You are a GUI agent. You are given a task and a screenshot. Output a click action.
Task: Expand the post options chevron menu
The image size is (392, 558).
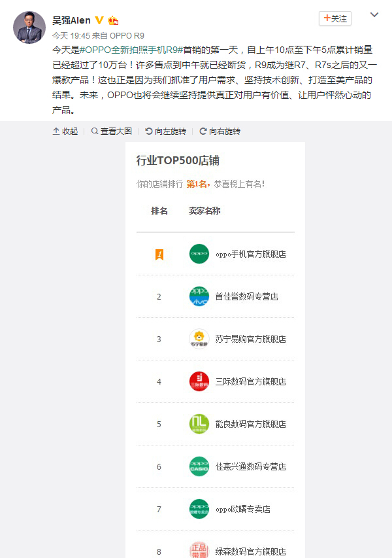click(374, 14)
